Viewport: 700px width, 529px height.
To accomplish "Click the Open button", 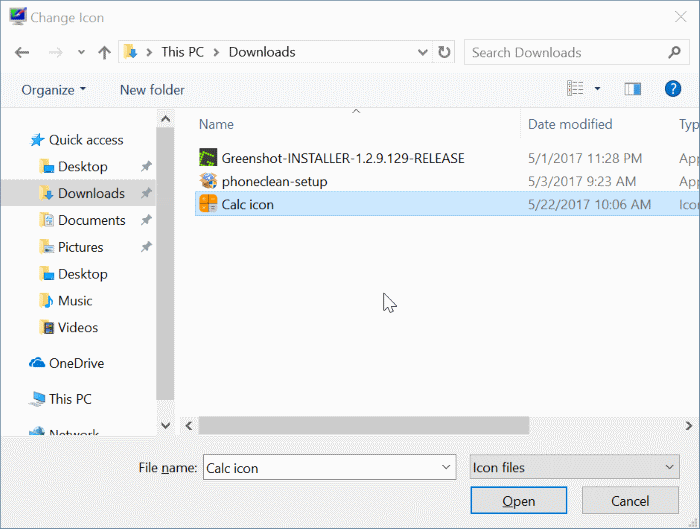I will (519, 500).
